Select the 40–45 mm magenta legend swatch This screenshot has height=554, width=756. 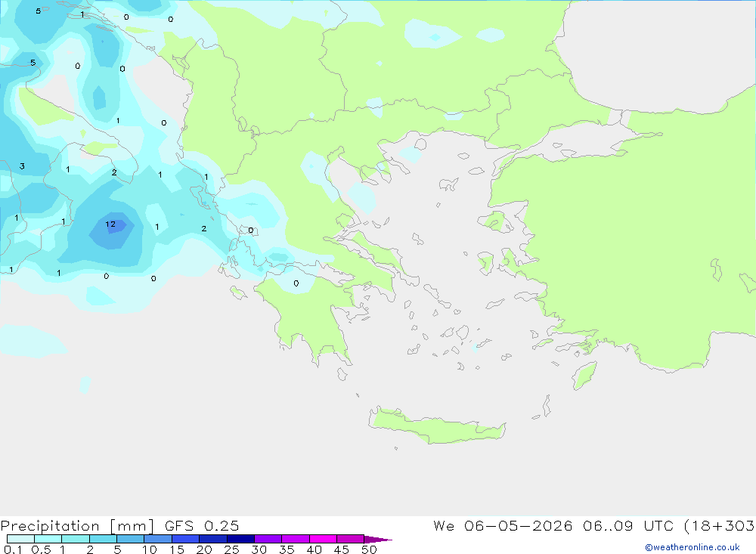(x=323, y=539)
